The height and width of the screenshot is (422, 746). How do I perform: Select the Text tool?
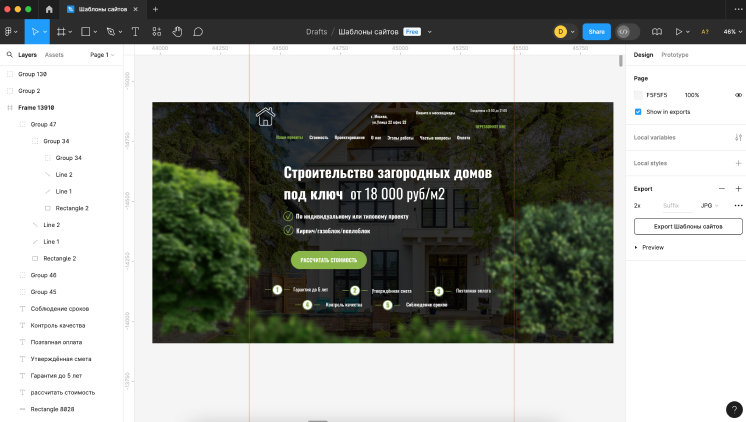[135, 31]
